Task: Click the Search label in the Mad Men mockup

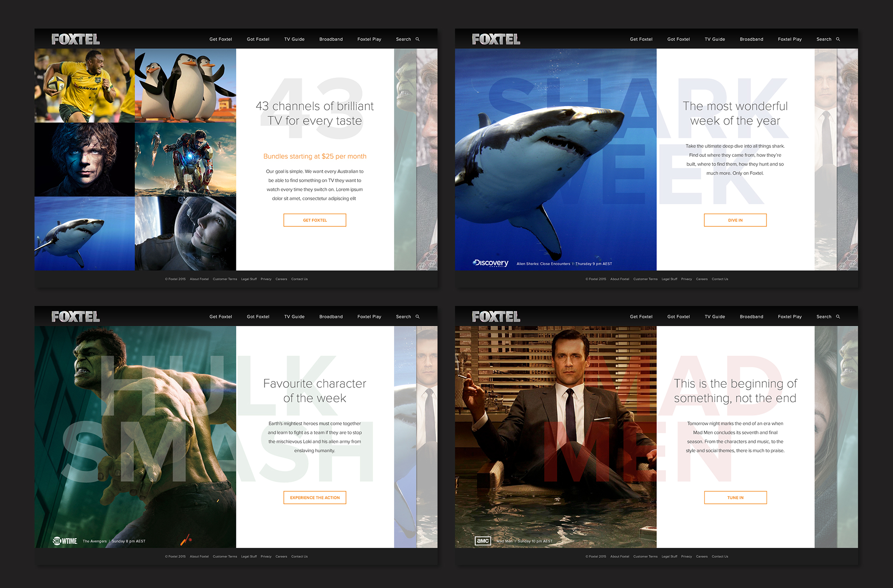Action: pyautogui.click(x=824, y=317)
